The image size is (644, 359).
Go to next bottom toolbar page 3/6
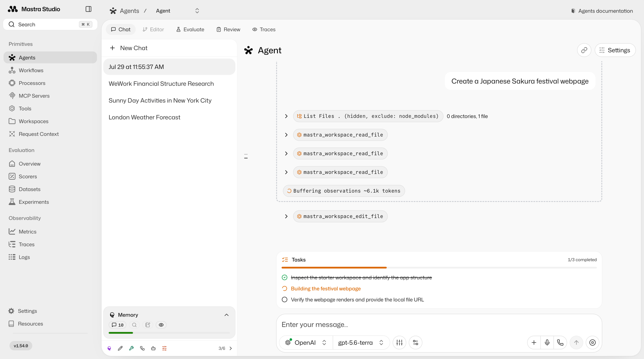pos(231,348)
